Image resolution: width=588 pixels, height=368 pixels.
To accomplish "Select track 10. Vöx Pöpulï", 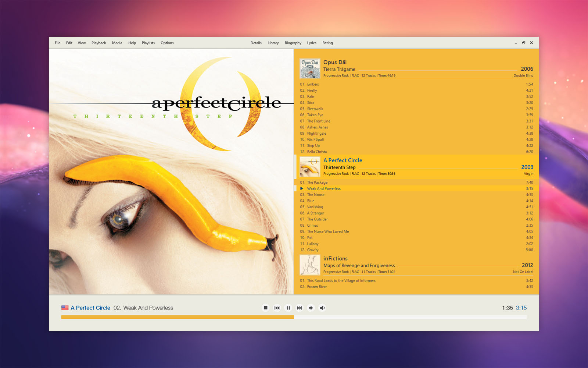I will 416,139.
